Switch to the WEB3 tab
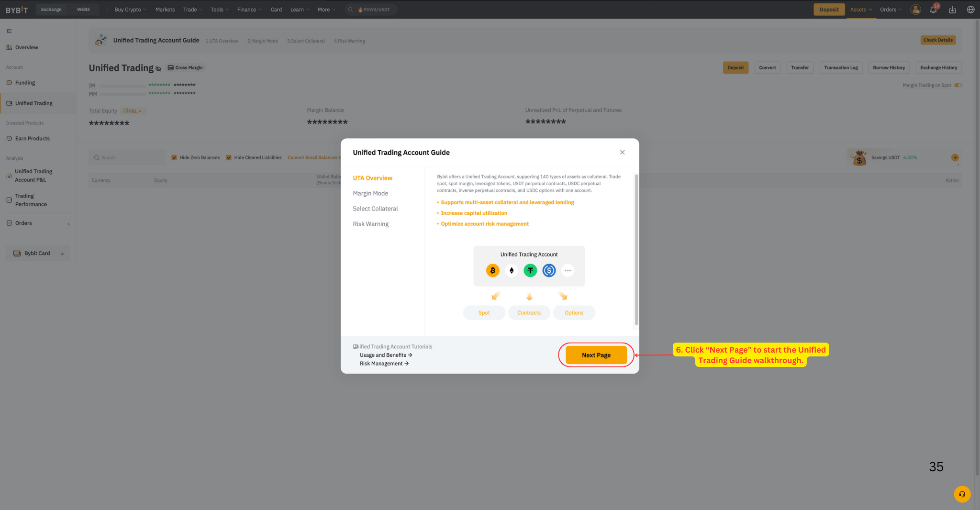Viewport: 980px width, 510px height. pos(83,10)
